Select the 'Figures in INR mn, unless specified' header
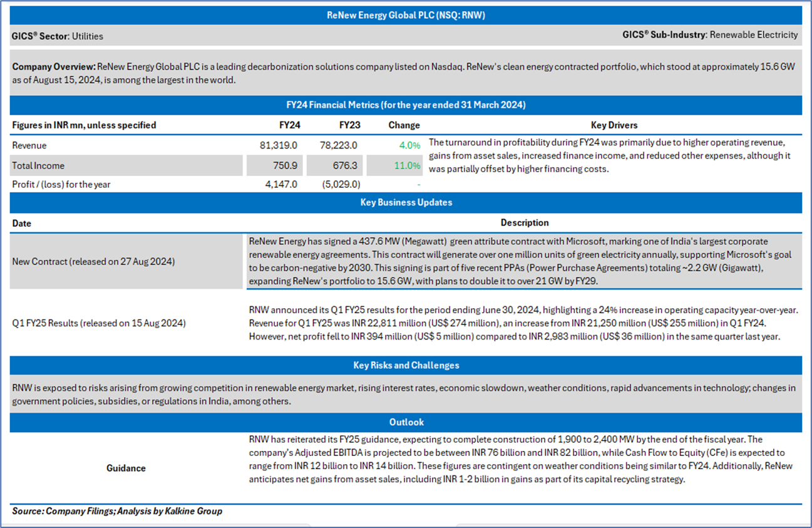This screenshot has width=812, height=528. pyautogui.click(x=84, y=125)
